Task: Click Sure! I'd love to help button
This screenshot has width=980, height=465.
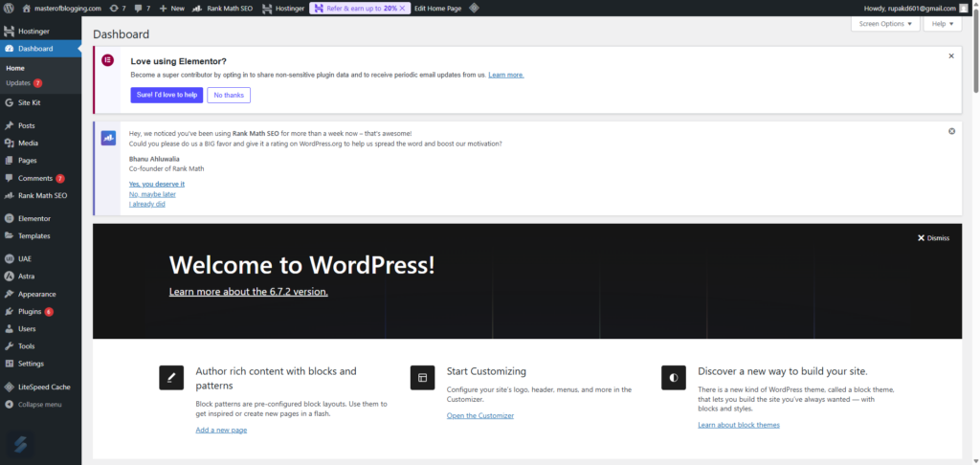Action: 167,95
